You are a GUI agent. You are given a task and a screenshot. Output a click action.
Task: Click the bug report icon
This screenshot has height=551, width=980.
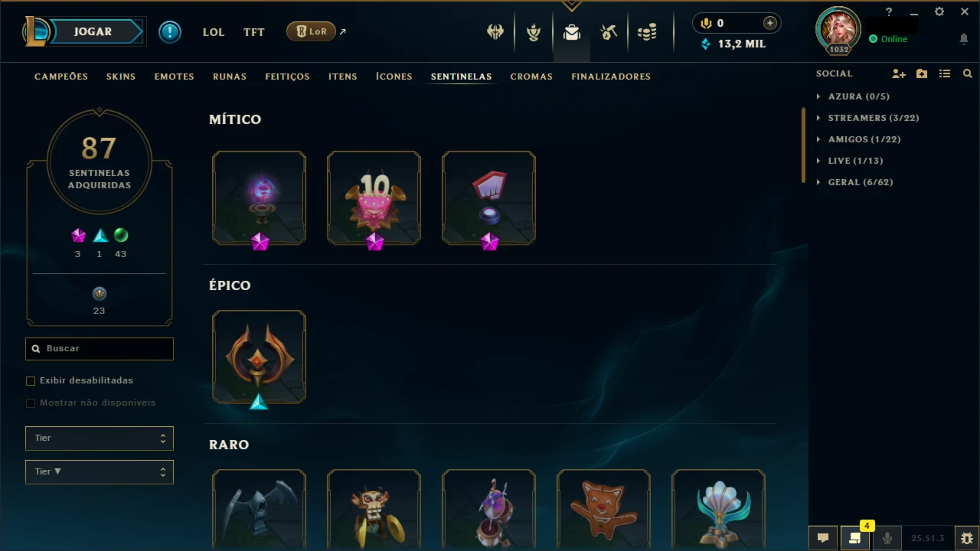pyautogui.click(x=966, y=538)
